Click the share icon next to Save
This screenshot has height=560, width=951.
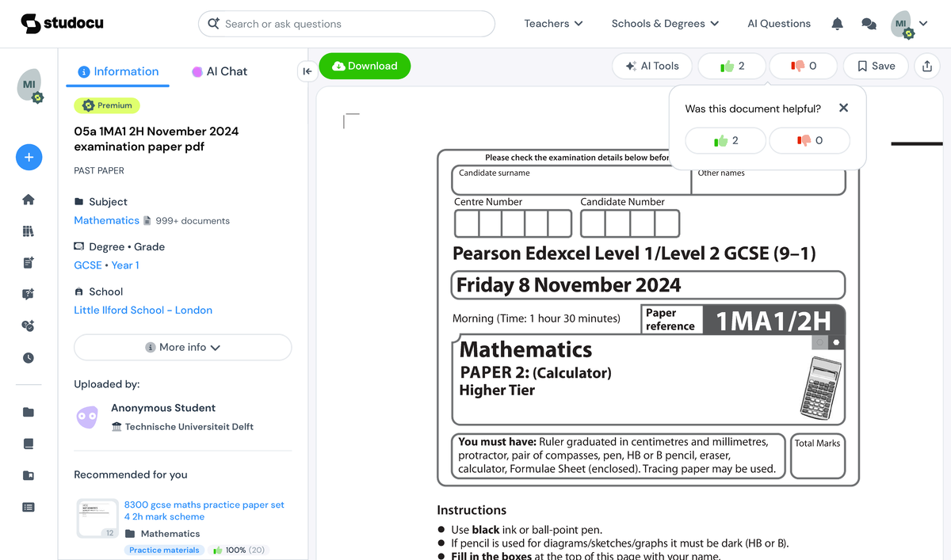point(927,66)
